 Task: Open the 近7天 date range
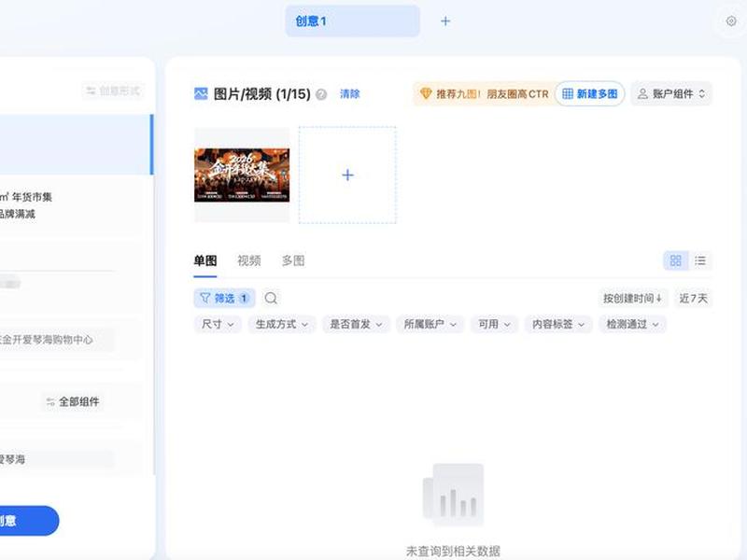pyautogui.click(x=693, y=298)
